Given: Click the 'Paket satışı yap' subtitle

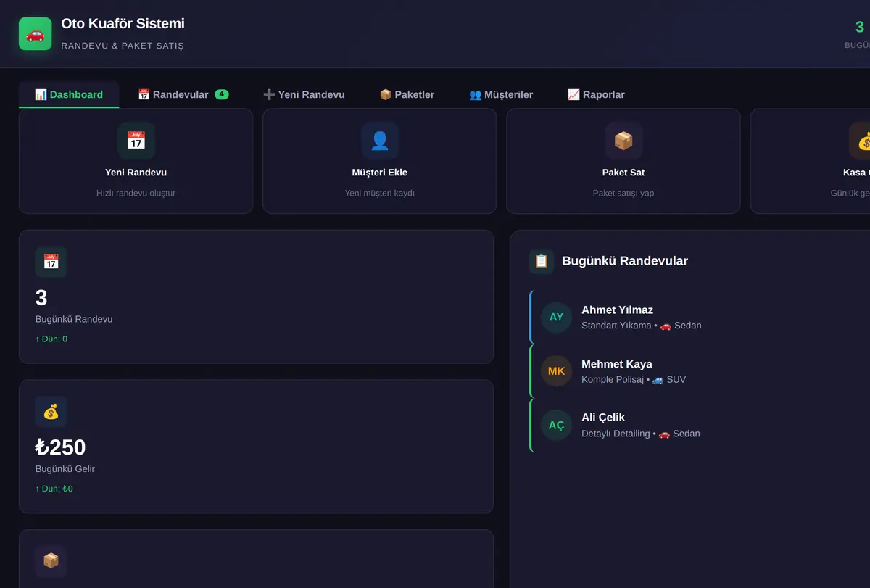Looking at the screenshot, I should tap(623, 193).
